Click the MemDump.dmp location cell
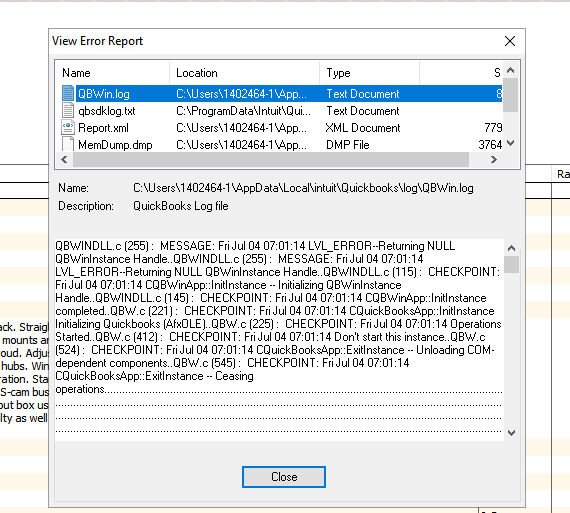Image resolution: width=570 pixels, height=513 pixels. coord(241,145)
